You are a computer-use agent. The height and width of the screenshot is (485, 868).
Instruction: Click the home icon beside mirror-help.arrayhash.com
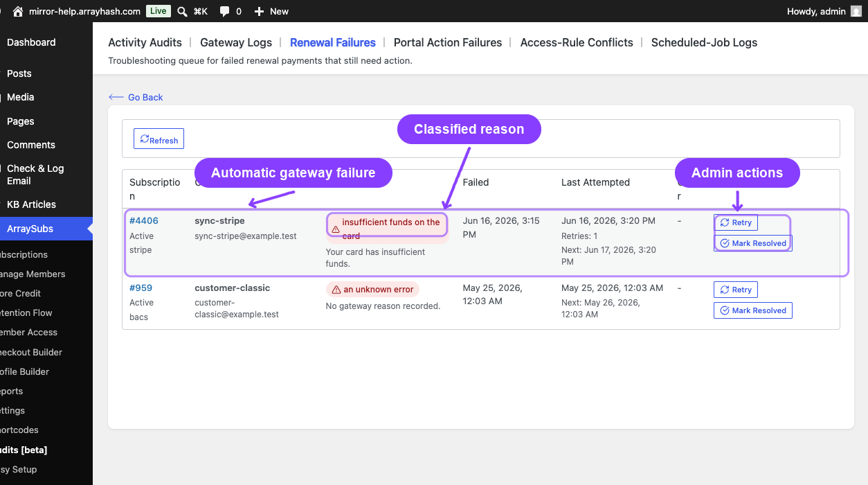(18, 11)
